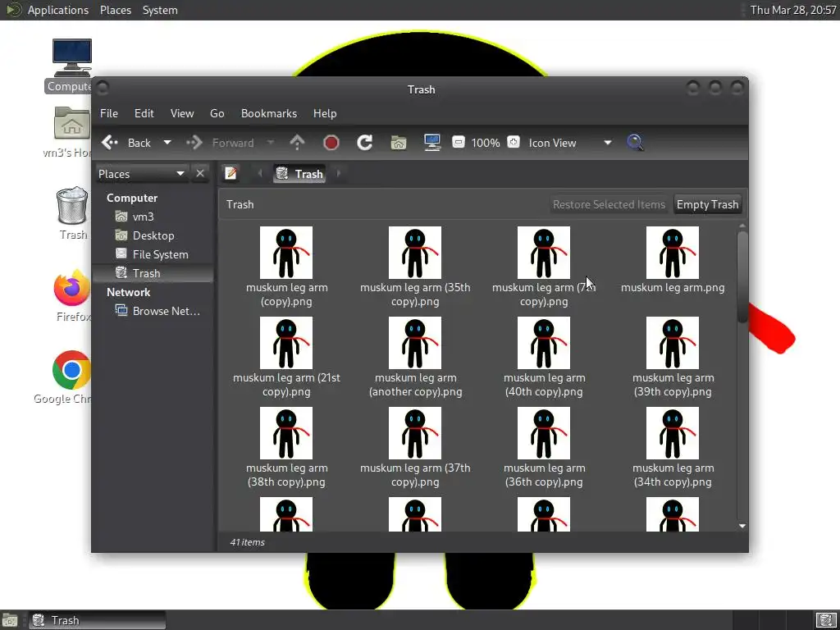The width and height of the screenshot is (840, 630).
Task: Click Empty Trash button
Action: pyautogui.click(x=707, y=204)
